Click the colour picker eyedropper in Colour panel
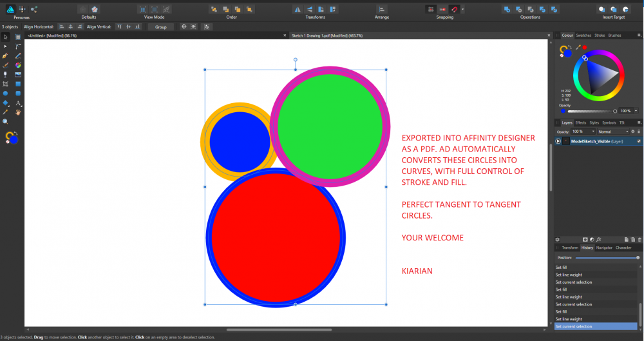Viewport: 644px width, 341px height. 578,47
